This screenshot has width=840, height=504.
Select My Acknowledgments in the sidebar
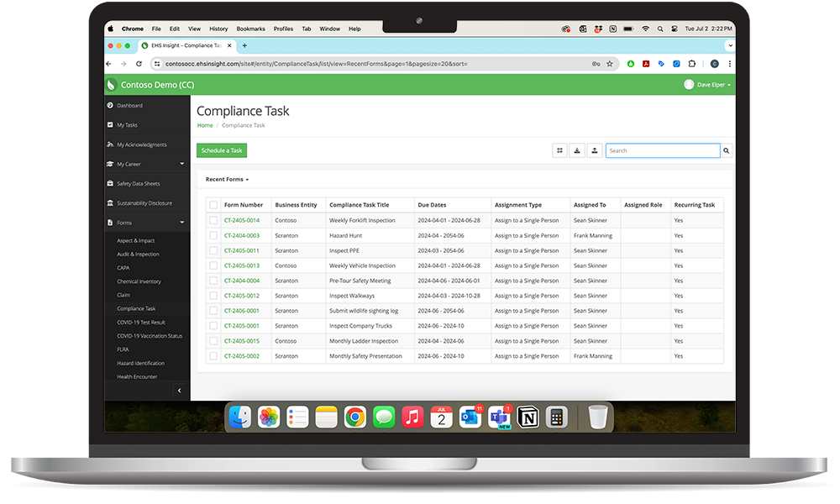(x=142, y=144)
